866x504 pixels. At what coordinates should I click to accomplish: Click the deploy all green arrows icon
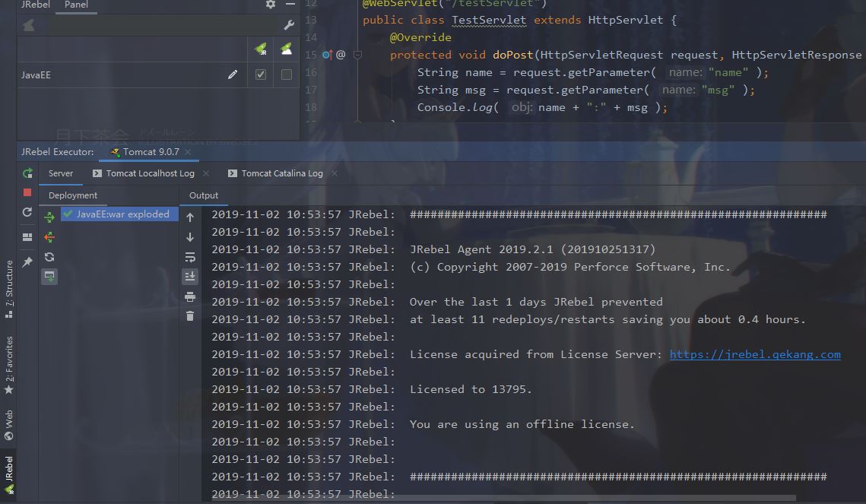tap(49, 217)
